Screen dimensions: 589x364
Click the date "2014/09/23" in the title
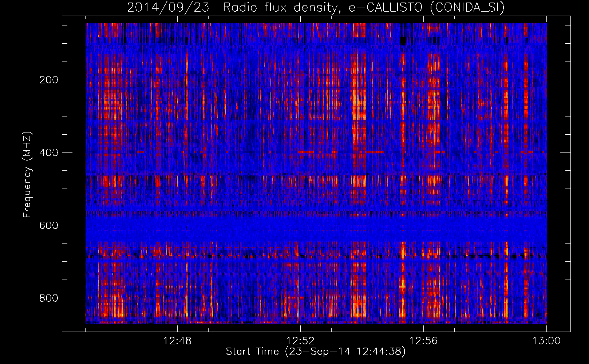[168, 8]
